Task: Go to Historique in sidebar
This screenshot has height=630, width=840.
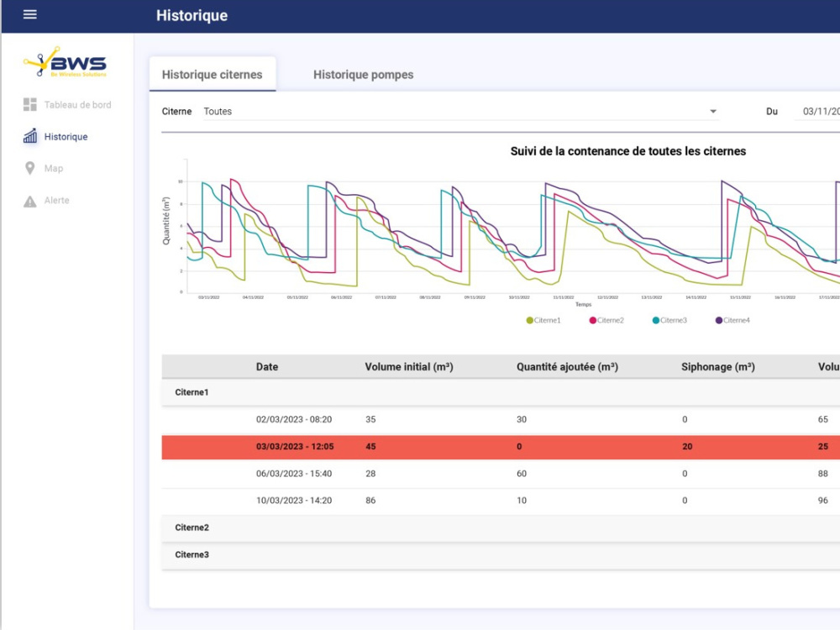Action: pos(66,137)
